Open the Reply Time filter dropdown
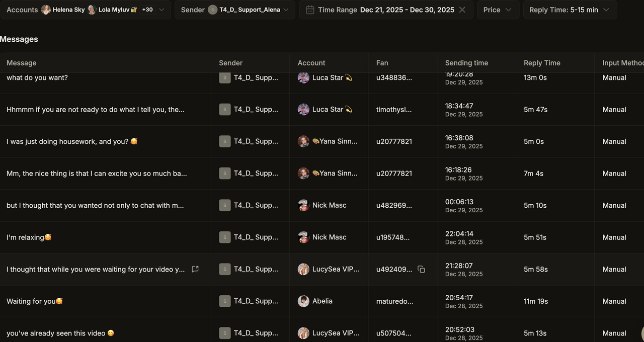This screenshot has width=644, height=342. click(x=570, y=10)
